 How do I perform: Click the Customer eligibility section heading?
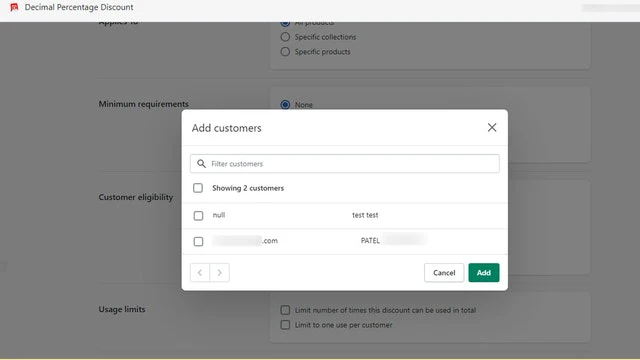pos(136,197)
